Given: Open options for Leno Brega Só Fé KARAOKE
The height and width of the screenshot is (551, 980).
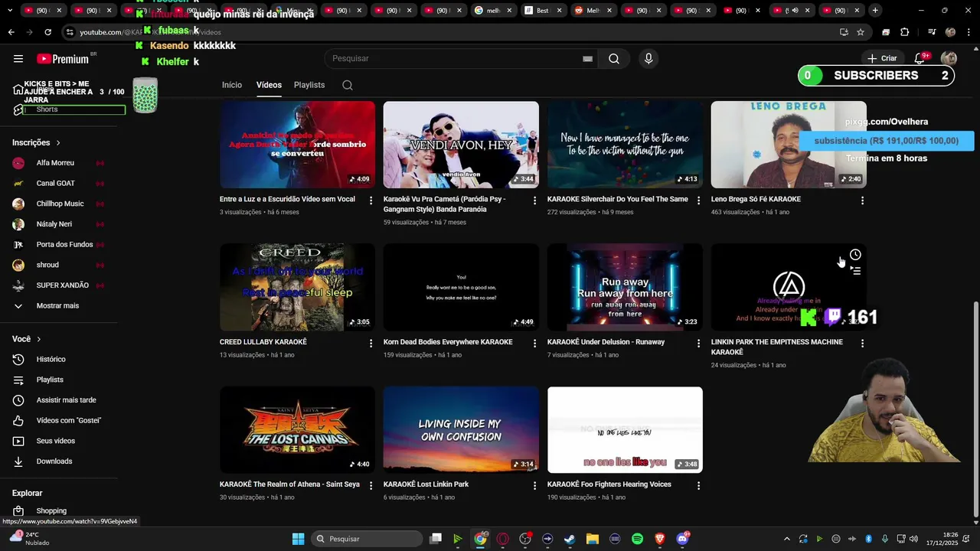Looking at the screenshot, I should click(862, 201).
